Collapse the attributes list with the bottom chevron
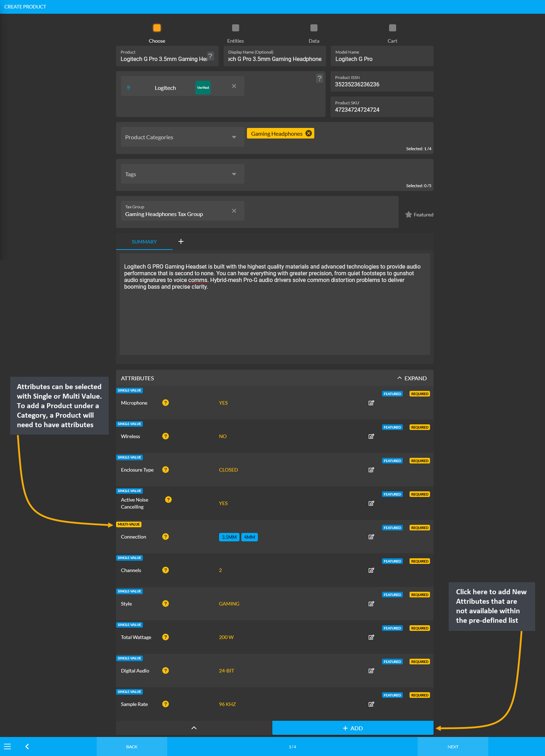 [x=194, y=728]
